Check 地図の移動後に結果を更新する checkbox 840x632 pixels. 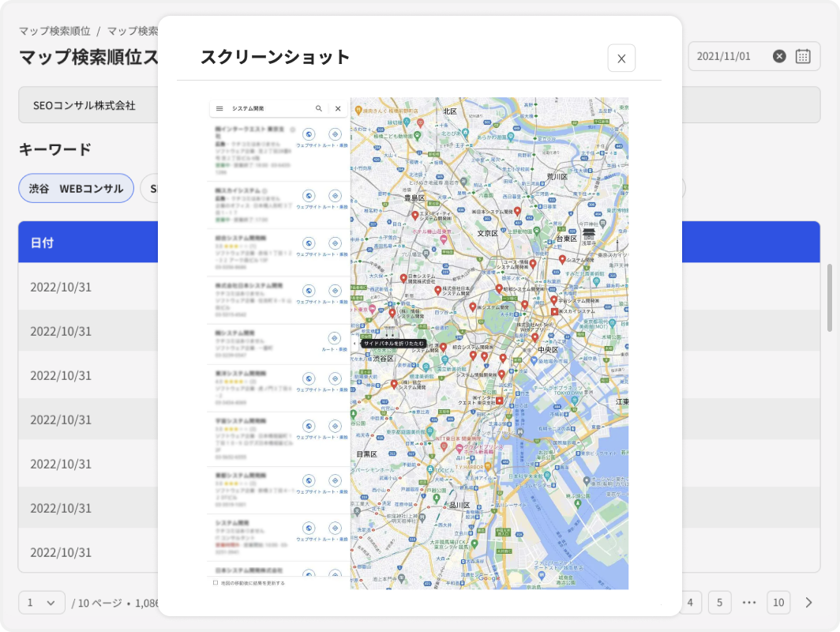click(x=216, y=582)
